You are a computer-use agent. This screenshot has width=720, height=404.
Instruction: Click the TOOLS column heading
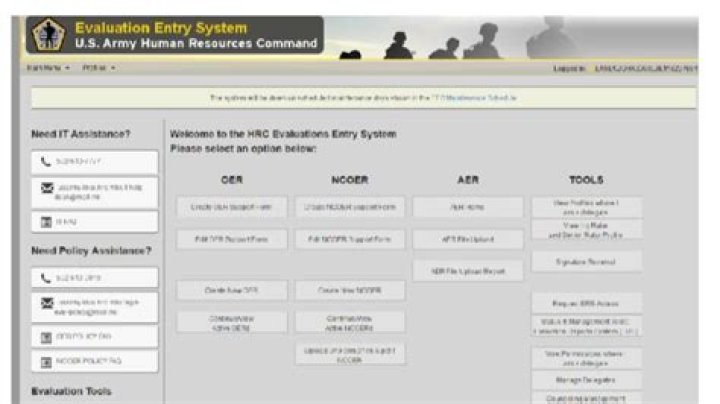[x=586, y=180]
